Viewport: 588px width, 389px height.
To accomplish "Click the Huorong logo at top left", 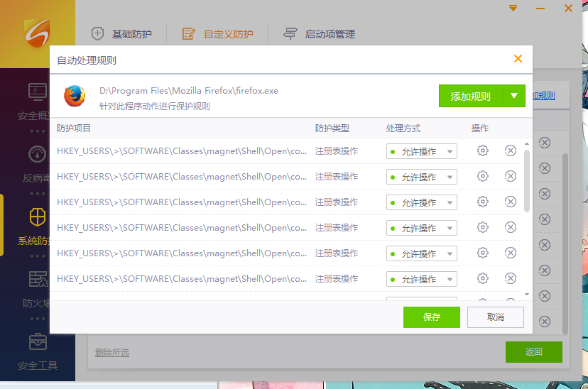I will coord(37,33).
